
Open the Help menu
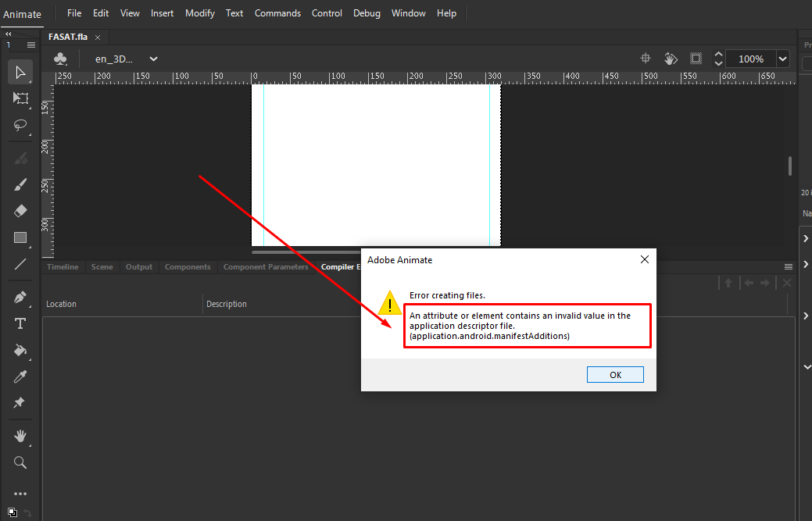click(x=446, y=13)
